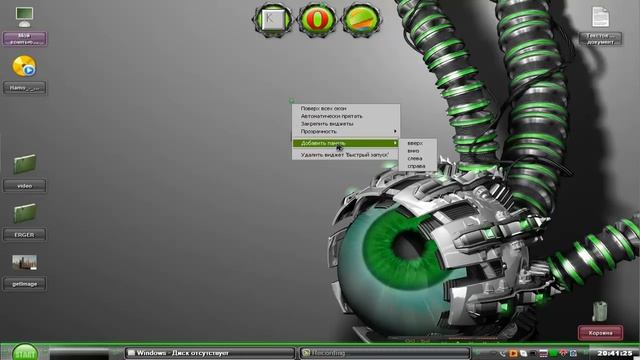The image size is (640, 360).
Task: Open the video folder icon
Action: coord(24,164)
